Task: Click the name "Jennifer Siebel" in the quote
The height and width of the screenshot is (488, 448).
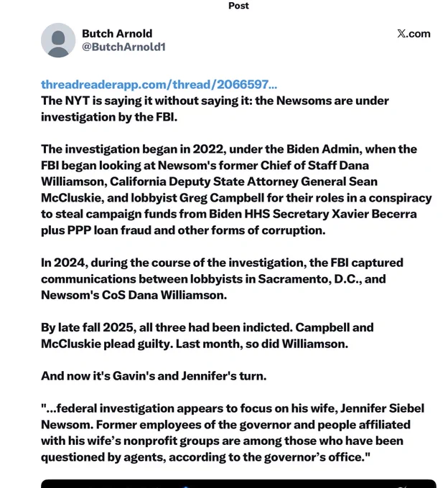Action: [x=382, y=408]
